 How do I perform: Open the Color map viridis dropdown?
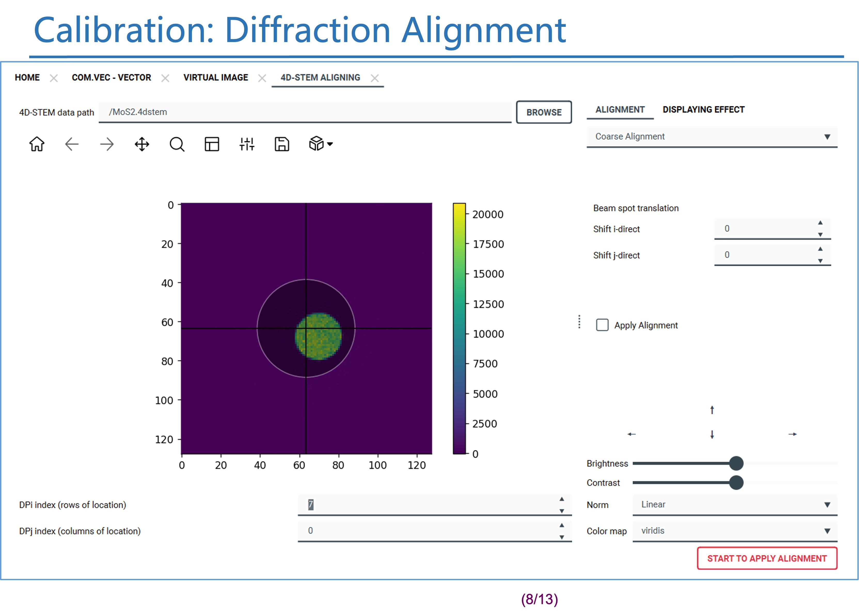(734, 531)
